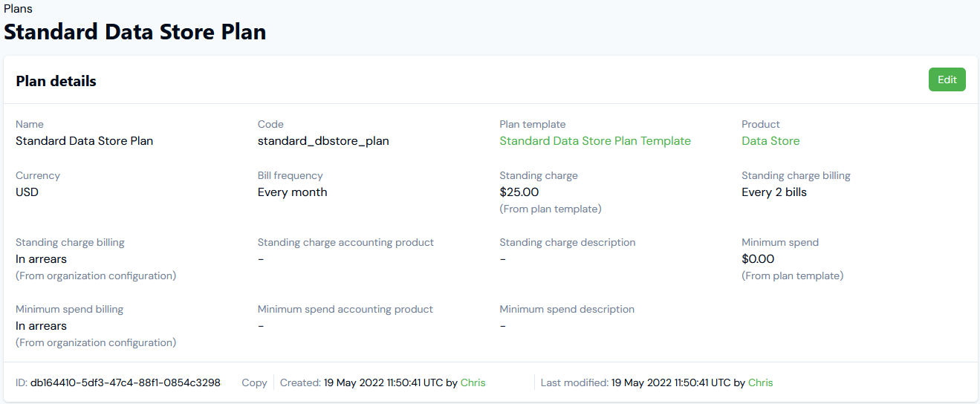This screenshot has height=404, width=980.
Task: Click the $25.00 standing charge value
Action: click(x=519, y=192)
